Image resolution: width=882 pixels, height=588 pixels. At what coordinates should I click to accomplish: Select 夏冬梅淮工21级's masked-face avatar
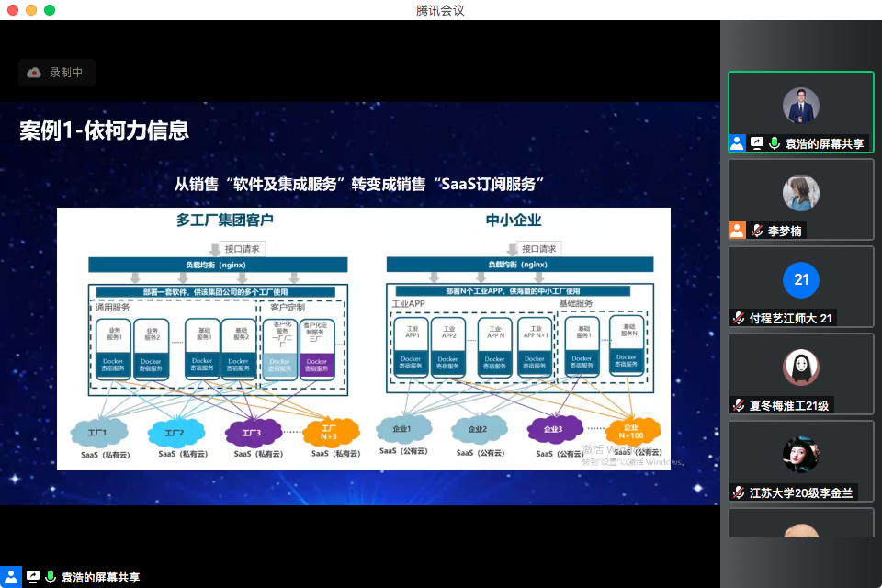800,367
